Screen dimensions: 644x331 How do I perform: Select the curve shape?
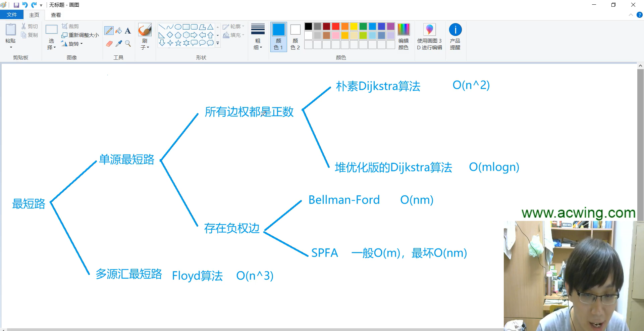170,27
